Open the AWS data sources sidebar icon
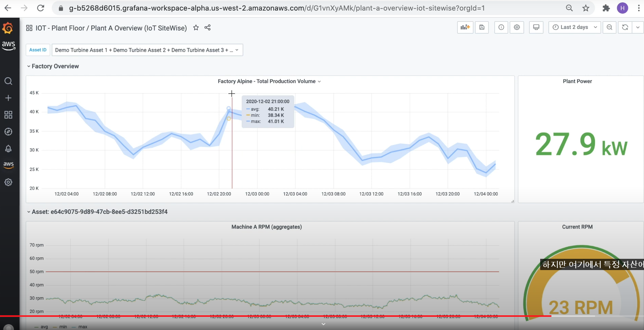The image size is (644, 330). 9,165
